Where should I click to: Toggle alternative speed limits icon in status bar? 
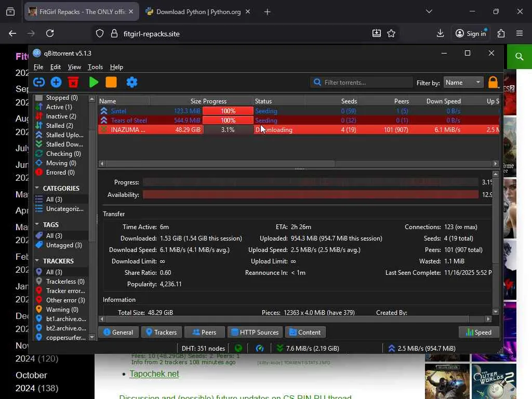point(260,348)
